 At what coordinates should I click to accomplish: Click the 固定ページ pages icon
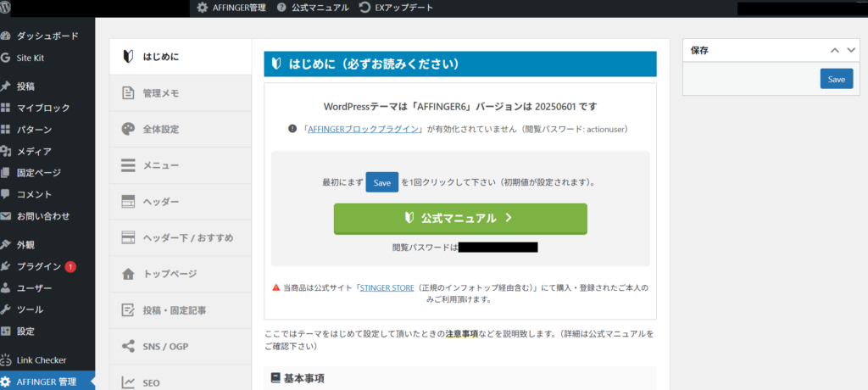(x=6, y=173)
